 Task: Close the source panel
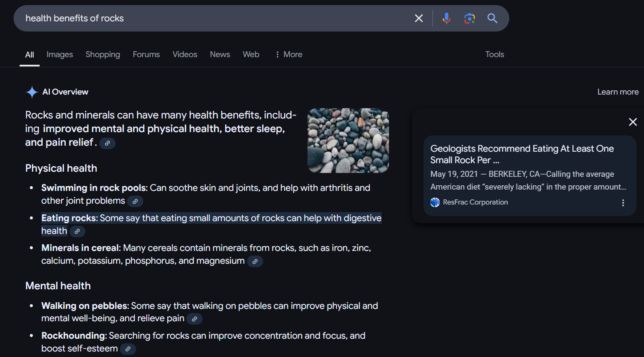(632, 122)
